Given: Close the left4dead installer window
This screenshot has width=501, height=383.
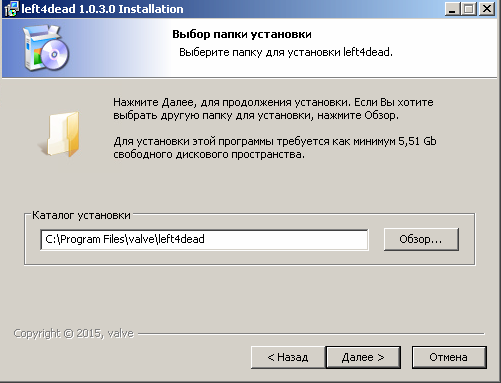Looking at the screenshot, I should tap(487, 9).
